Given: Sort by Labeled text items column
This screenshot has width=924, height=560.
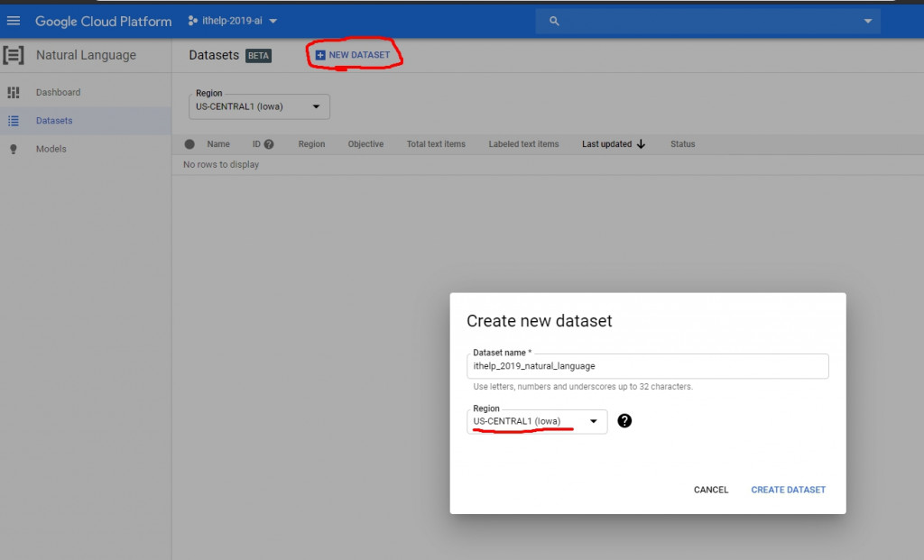Looking at the screenshot, I should click(523, 143).
